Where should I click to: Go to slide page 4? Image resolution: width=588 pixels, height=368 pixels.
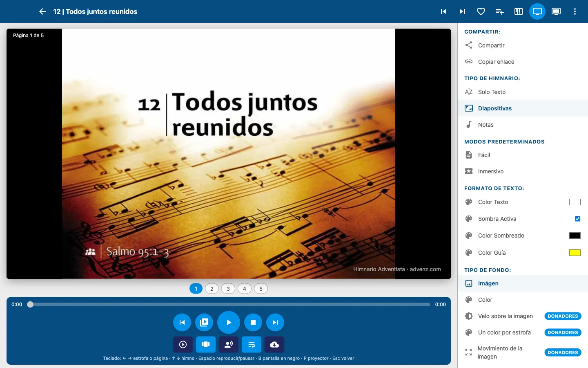(245, 289)
